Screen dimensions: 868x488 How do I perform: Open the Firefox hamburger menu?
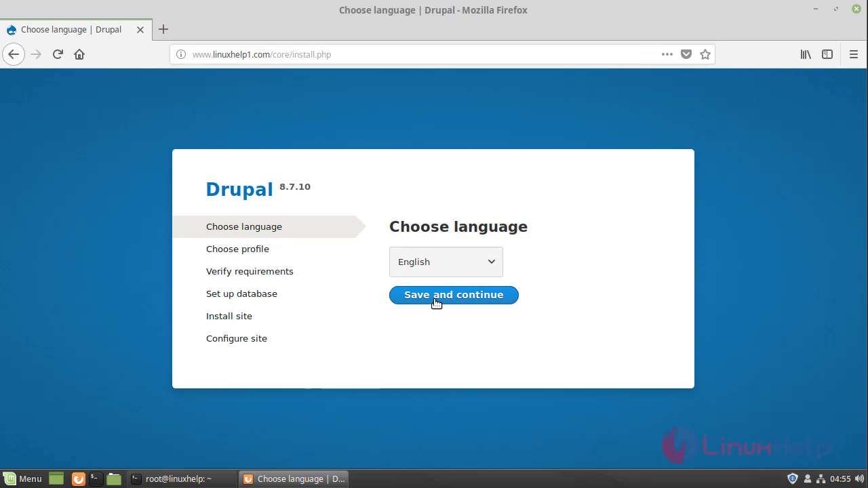[x=854, y=54]
